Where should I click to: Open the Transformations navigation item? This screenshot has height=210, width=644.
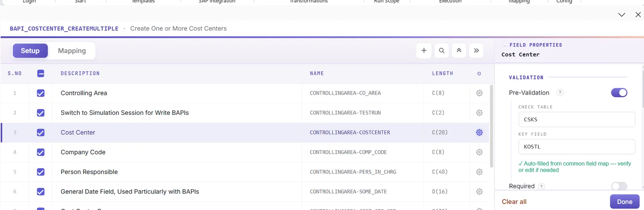pyautogui.click(x=309, y=2)
